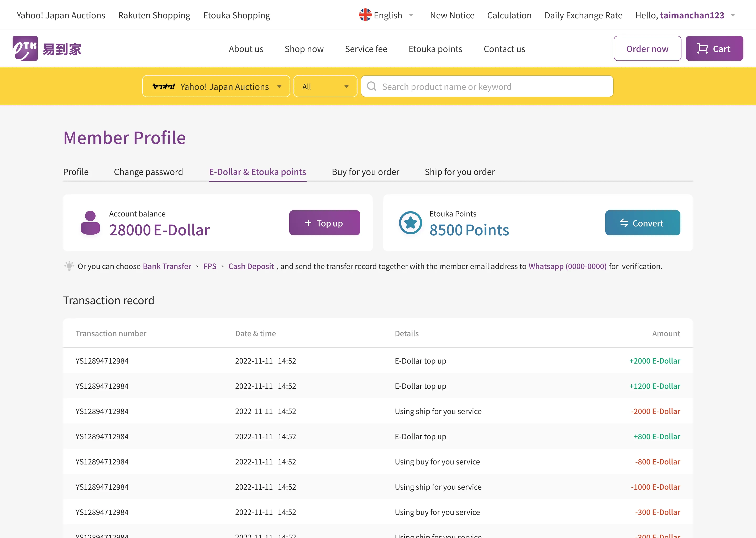Click the Etouka Points star icon
Viewport: 756px width, 538px height.
click(x=410, y=223)
